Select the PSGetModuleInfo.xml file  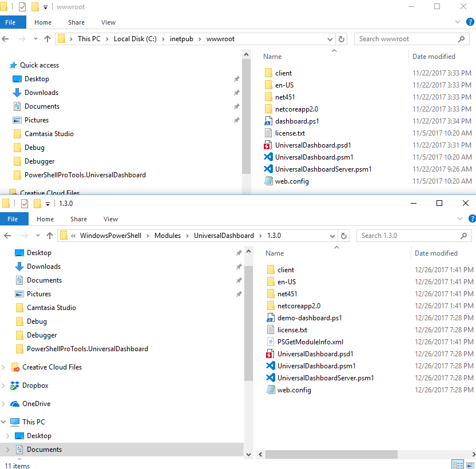click(310, 342)
